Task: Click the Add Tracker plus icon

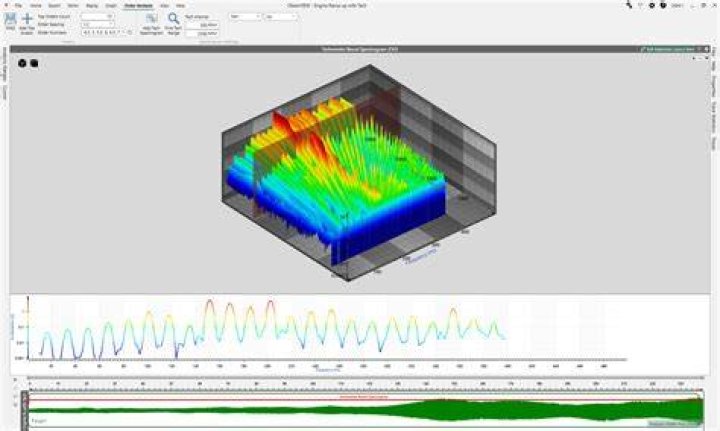Action: click(x=28, y=19)
